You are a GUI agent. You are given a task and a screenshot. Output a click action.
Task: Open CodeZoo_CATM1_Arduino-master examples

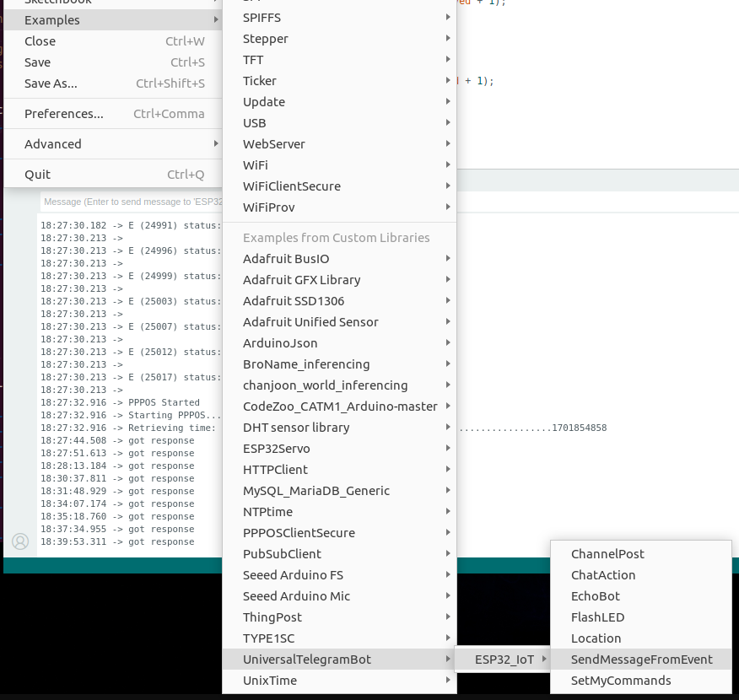pyautogui.click(x=339, y=407)
